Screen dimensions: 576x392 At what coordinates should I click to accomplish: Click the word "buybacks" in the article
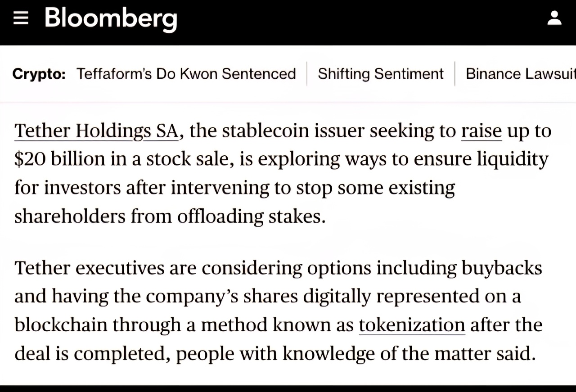(502, 268)
